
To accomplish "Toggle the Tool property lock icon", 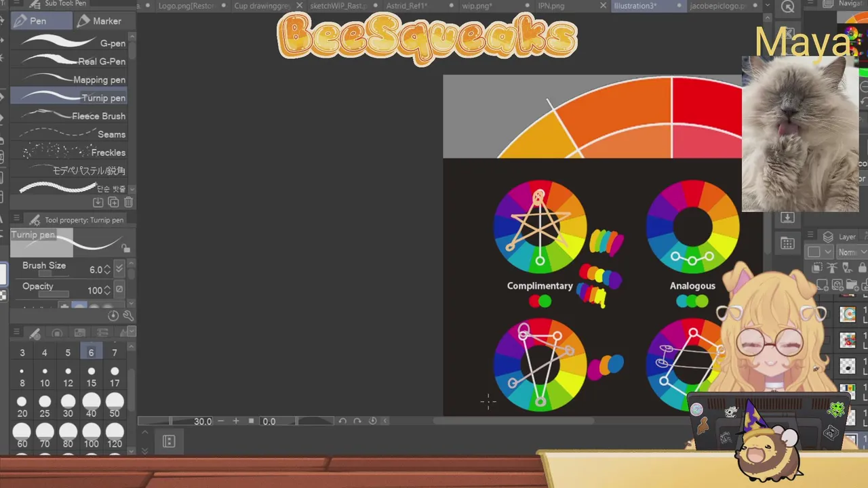I will pyautogui.click(x=126, y=249).
